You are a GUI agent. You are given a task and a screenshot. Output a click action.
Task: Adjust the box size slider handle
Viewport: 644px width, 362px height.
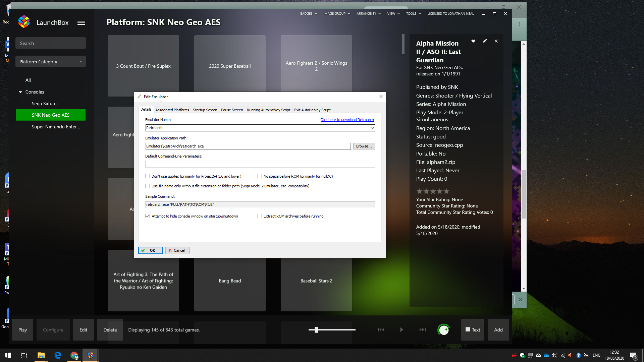point(316,330)
